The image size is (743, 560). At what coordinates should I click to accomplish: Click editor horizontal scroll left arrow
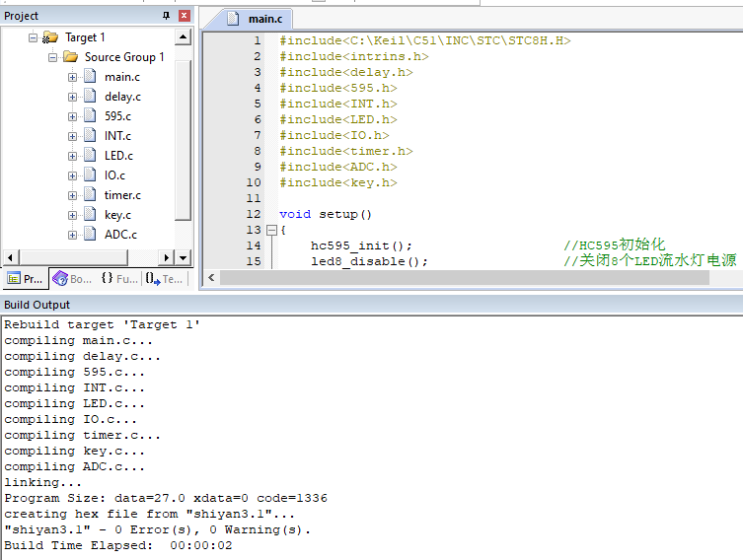coord(211,278)
